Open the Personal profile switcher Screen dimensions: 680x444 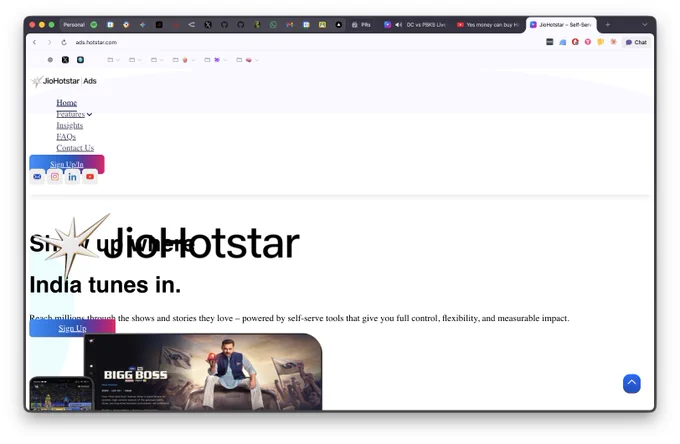[x=74, y=25]
